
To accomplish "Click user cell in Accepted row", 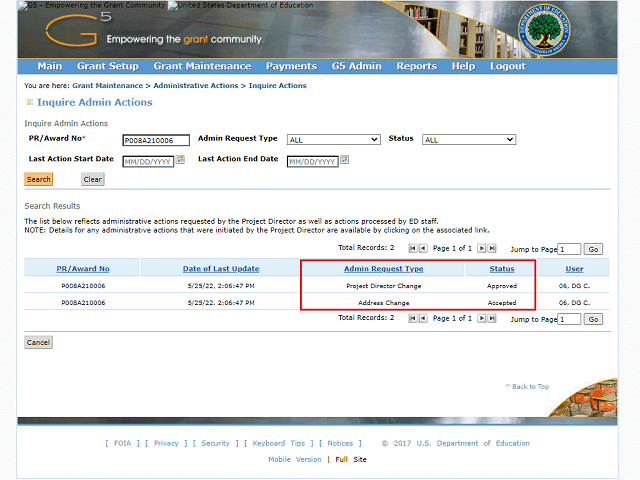I will pyautogui.click(x=574, y=303).
